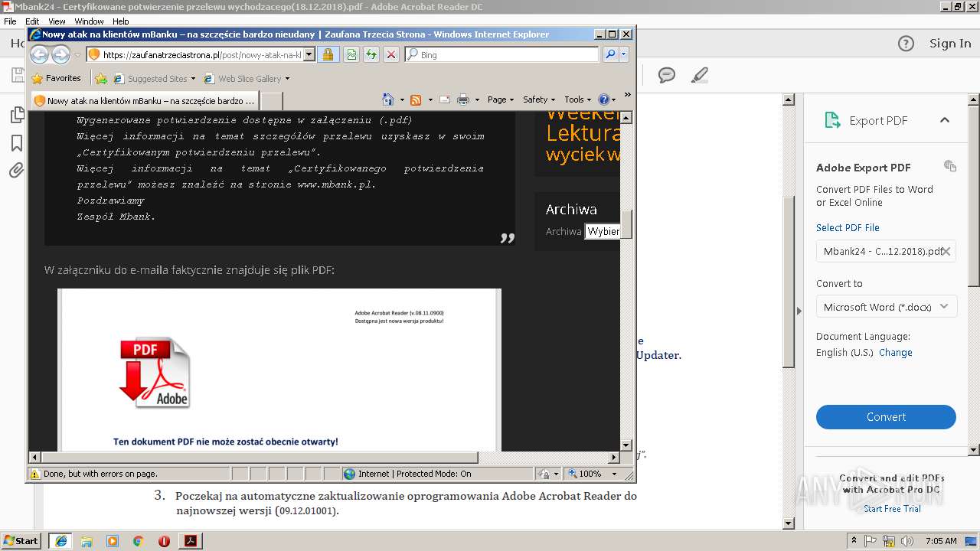Refresh the page in Internet Explorer

click(x=371, y=54)
